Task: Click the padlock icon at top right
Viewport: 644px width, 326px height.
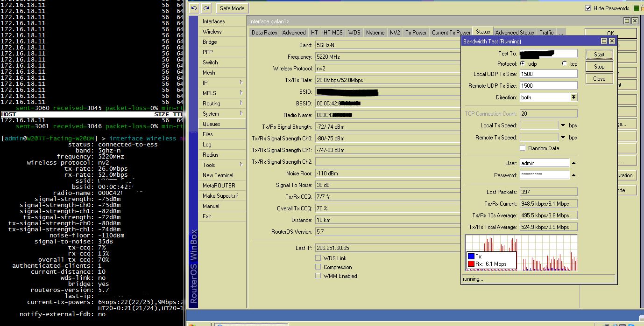Action: (x=643, y=8)
